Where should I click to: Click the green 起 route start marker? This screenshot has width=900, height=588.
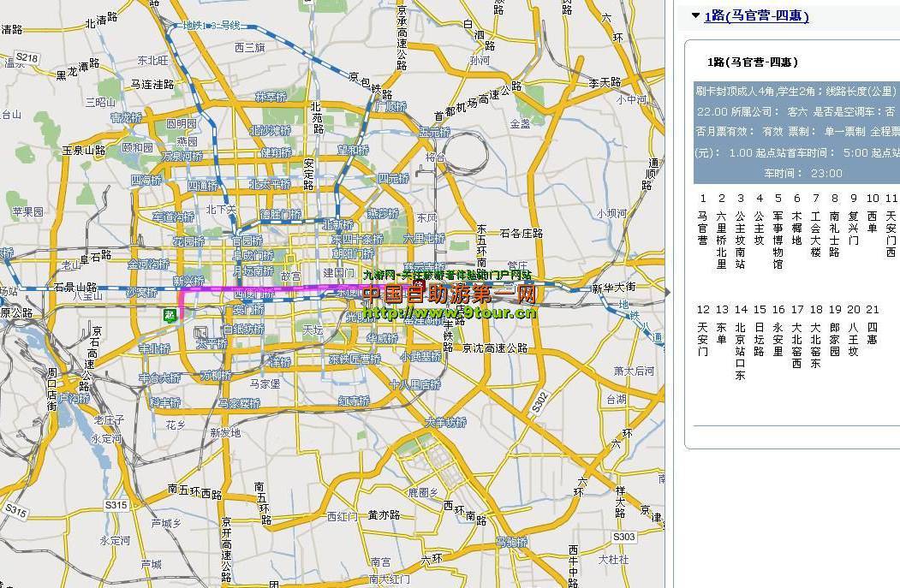(x=168, y=315)
